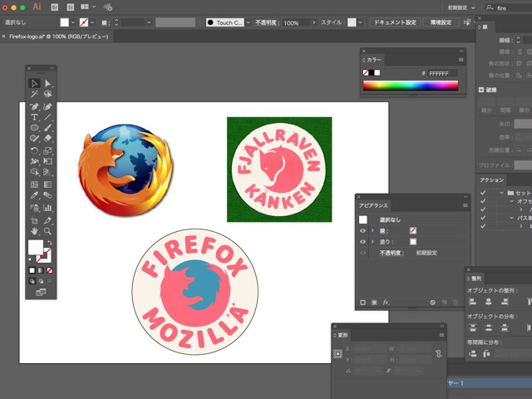
Task: Select the Eyedropper tool
Action: point(34,195)
